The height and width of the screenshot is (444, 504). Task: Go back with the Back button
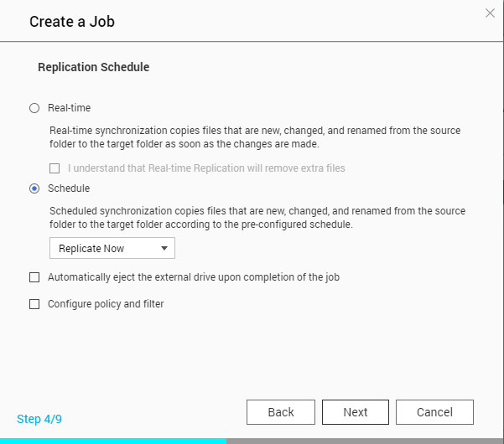click(281, 412)
